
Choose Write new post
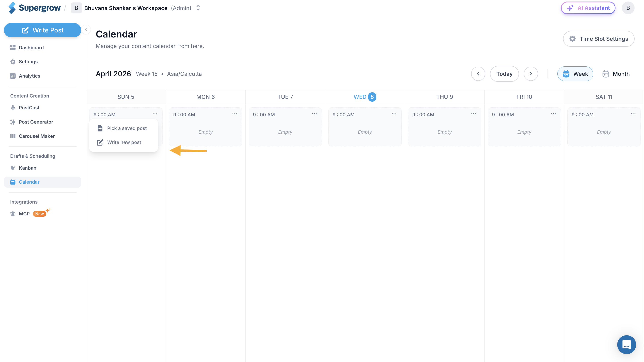tap(123, 142)
